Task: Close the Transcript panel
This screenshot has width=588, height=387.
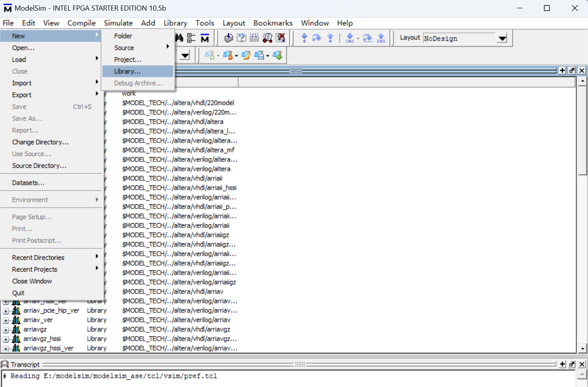Action: click(x=582, y=364)
